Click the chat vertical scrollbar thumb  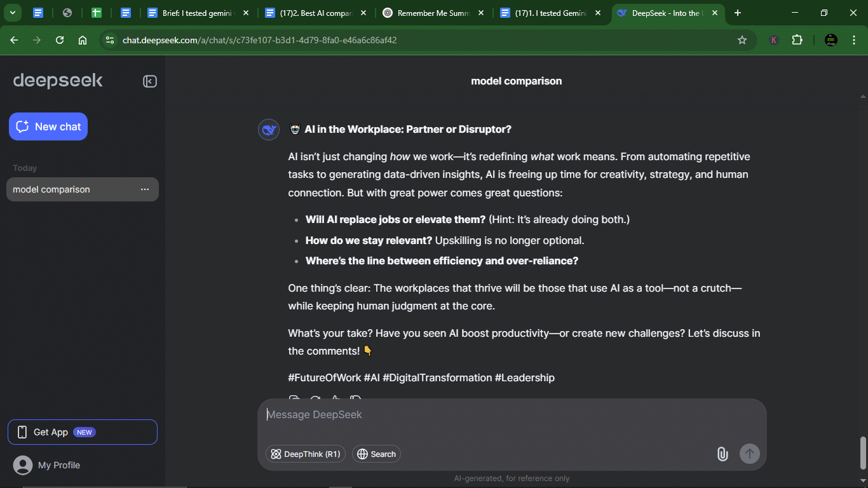coord(862,452)
